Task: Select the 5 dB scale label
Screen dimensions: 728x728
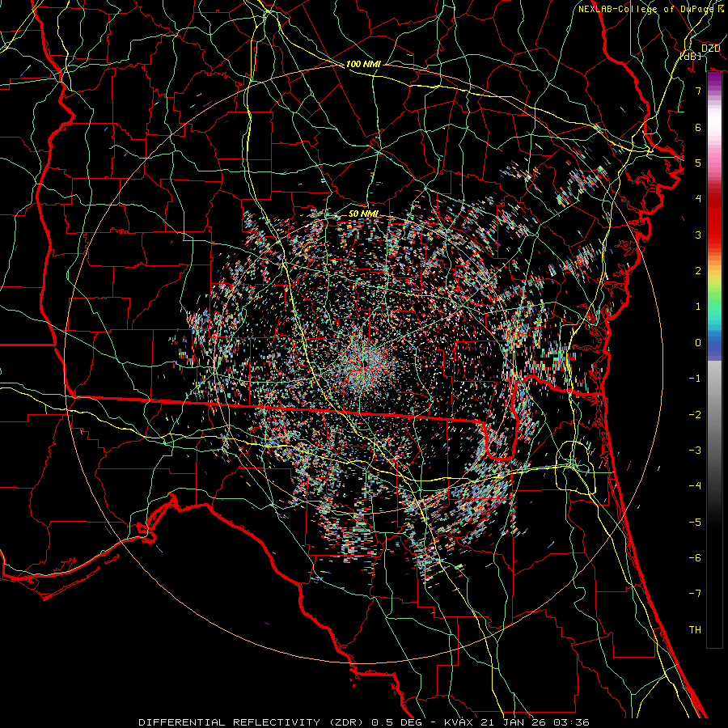Action: [698, 163]
